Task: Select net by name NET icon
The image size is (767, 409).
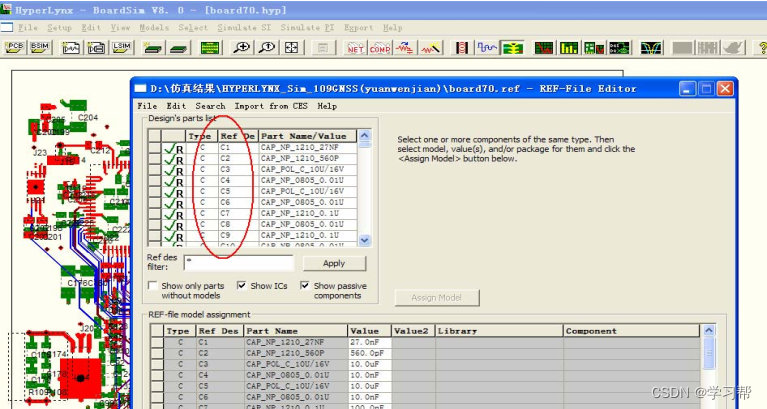Action: (x=355, y=47)
